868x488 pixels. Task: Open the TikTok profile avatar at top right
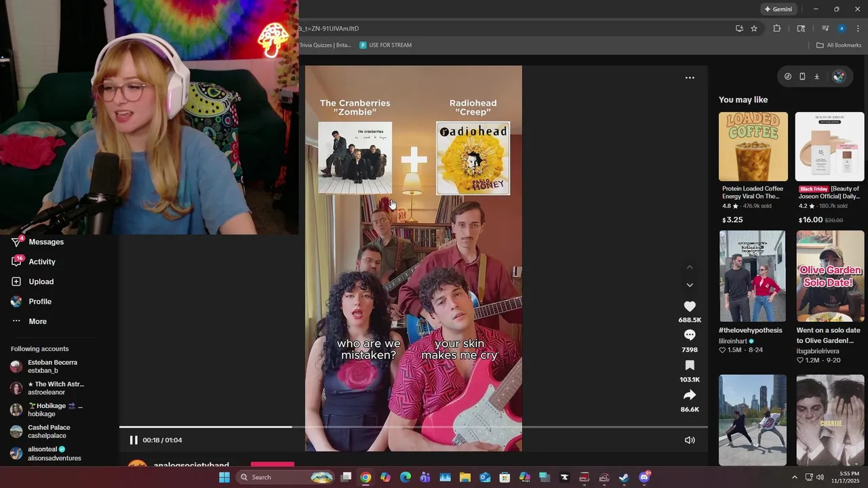[840, 77]
